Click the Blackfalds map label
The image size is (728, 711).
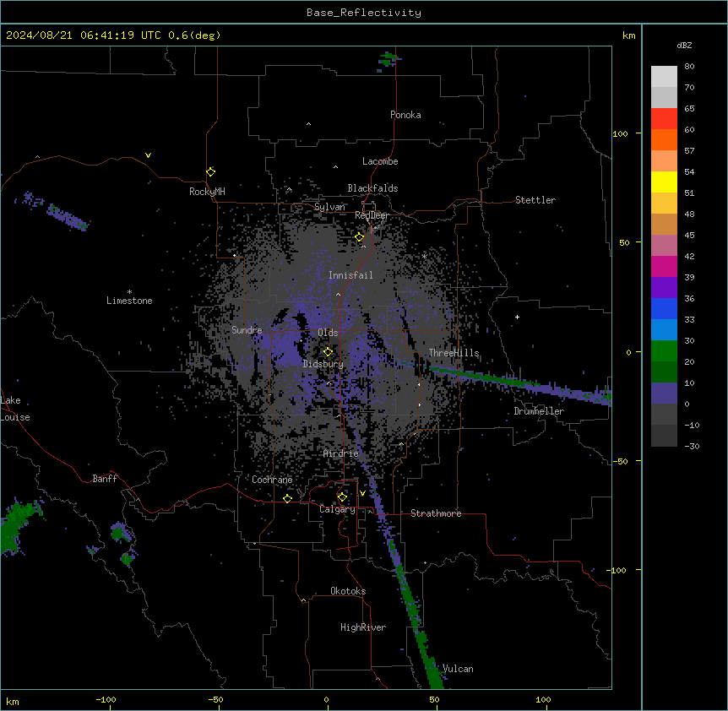[x=372, y=188]
